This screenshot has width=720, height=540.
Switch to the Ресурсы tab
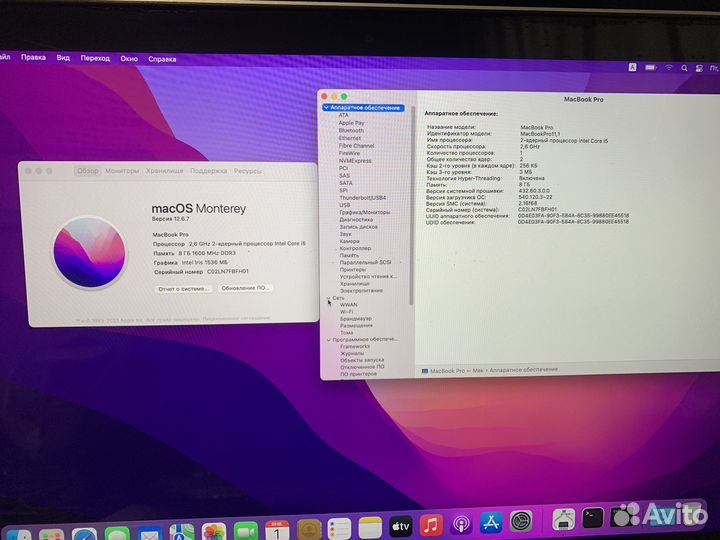[248, 171]
